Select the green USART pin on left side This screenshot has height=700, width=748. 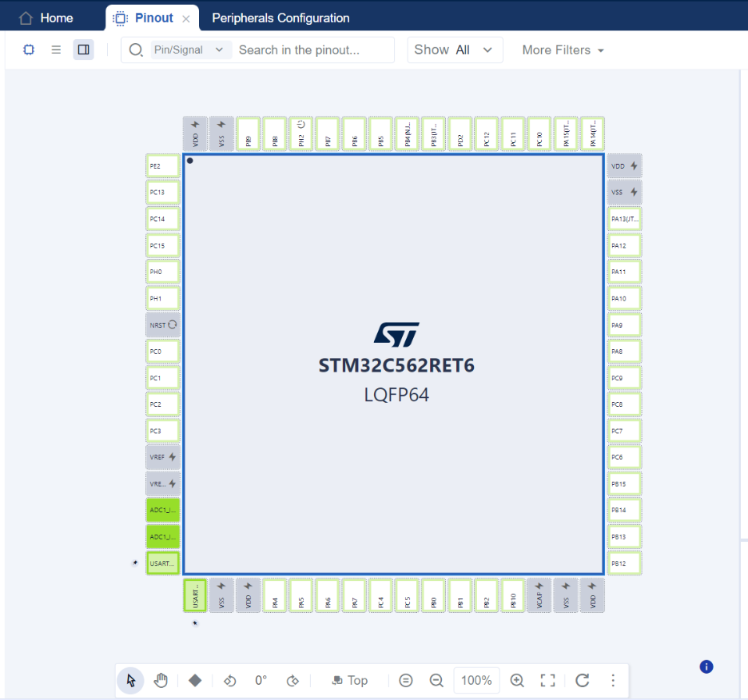tap(163, 563)
